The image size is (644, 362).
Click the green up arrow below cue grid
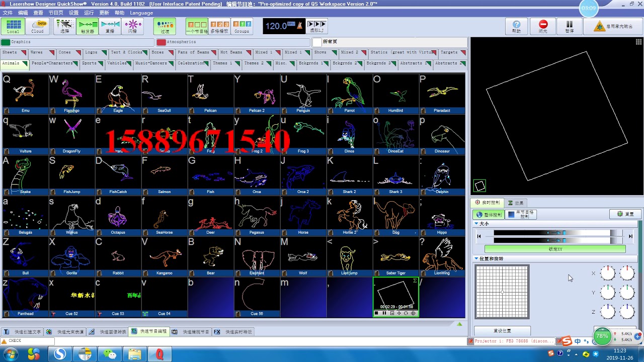tap(459, 324)
